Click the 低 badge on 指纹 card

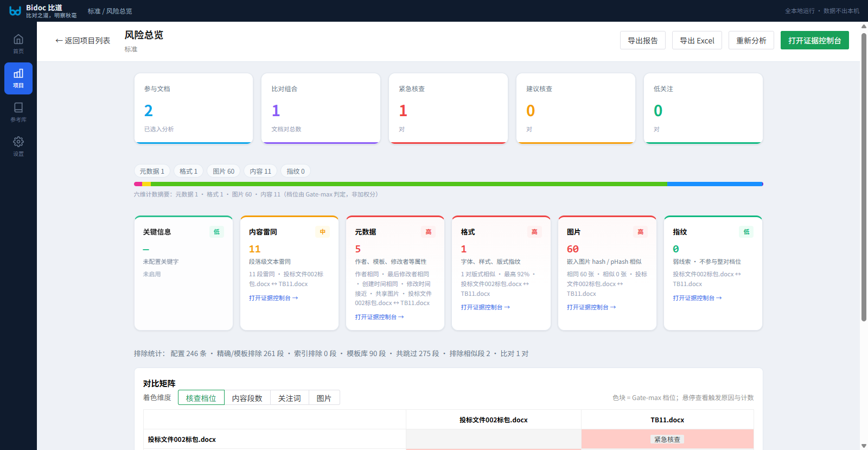[x=746, y=232]
